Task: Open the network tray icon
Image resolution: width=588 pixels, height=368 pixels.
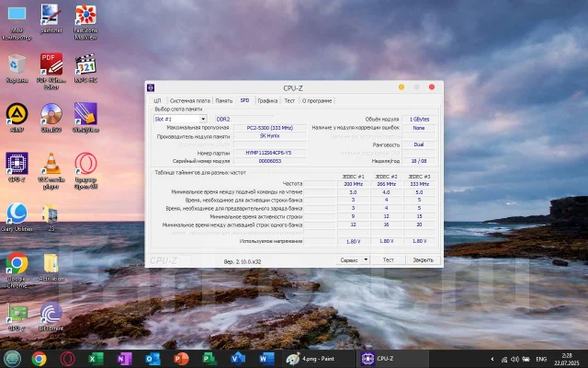Action: (x=504, y=360)
